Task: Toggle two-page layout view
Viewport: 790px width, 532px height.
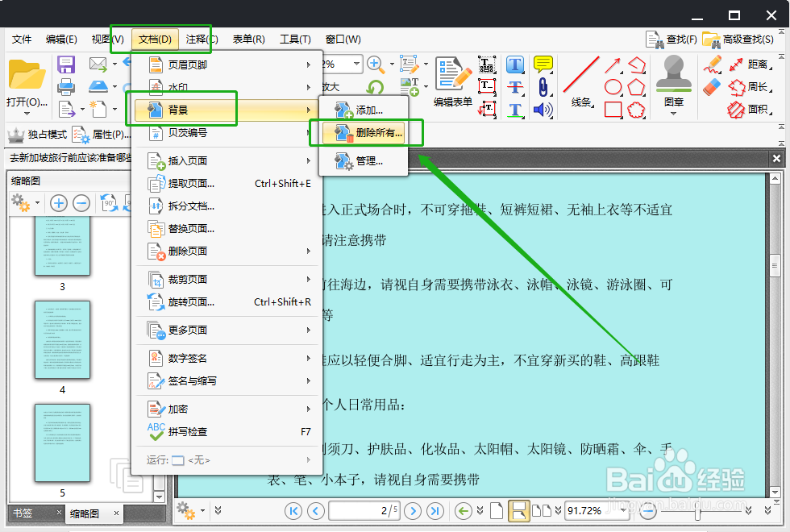Action: point(543,510)
